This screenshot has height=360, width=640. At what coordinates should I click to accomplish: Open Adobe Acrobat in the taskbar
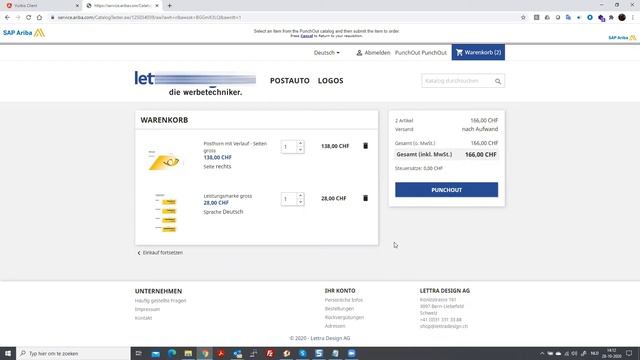tap(221, 353)
